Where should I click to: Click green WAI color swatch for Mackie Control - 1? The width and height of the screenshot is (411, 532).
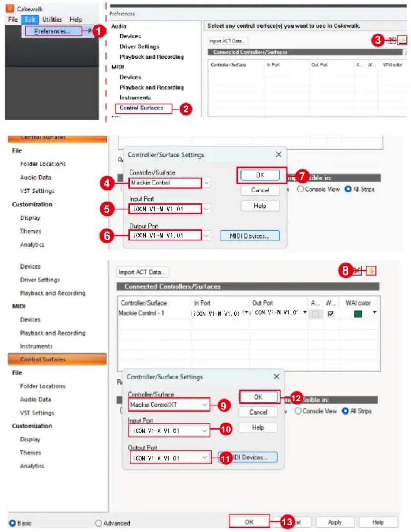(x=358, y=314)
